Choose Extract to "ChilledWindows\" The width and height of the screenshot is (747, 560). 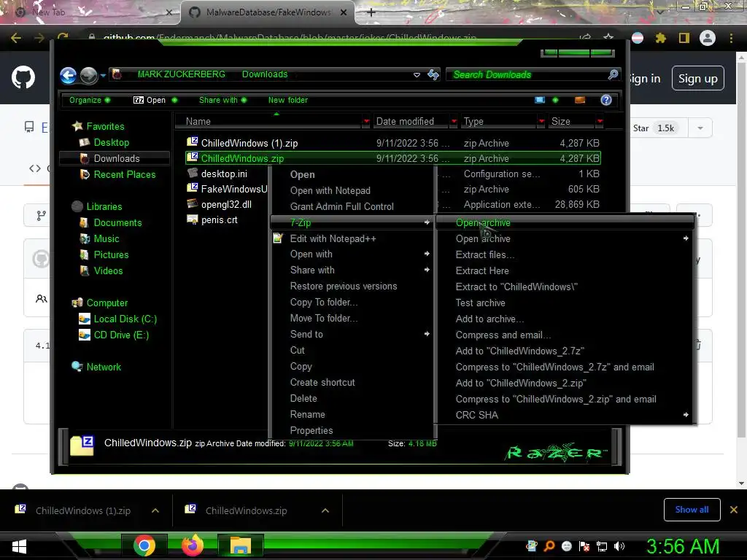[565, 287]
